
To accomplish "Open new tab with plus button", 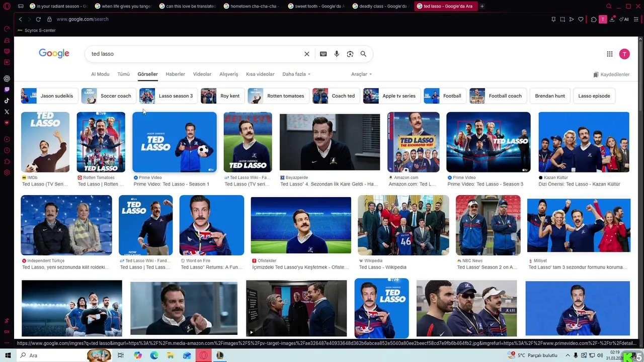I will tap(482, 7).
